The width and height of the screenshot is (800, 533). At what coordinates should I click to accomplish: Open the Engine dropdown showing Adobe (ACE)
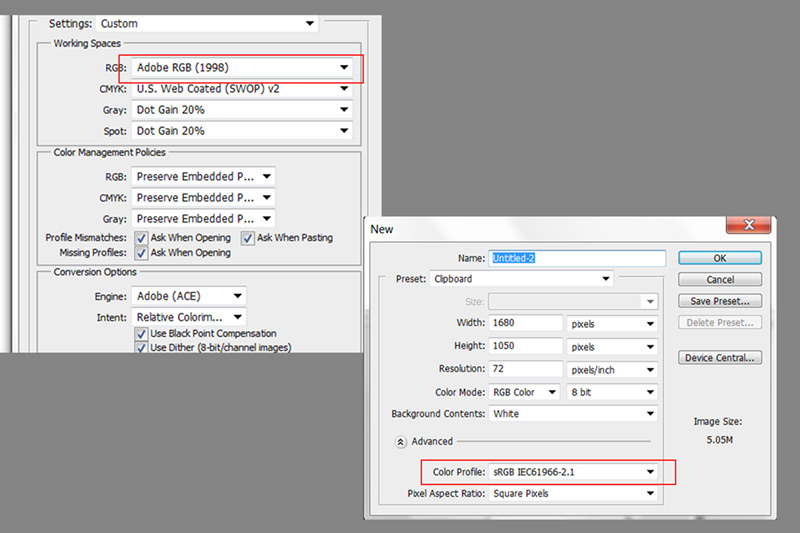tap(189, 296)
